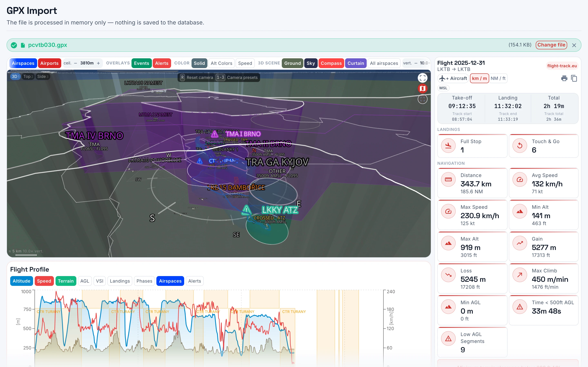Viewport: 588px width, 367px height.
Task: Increase ceiling with plus stepper
Action: (98, 63)
